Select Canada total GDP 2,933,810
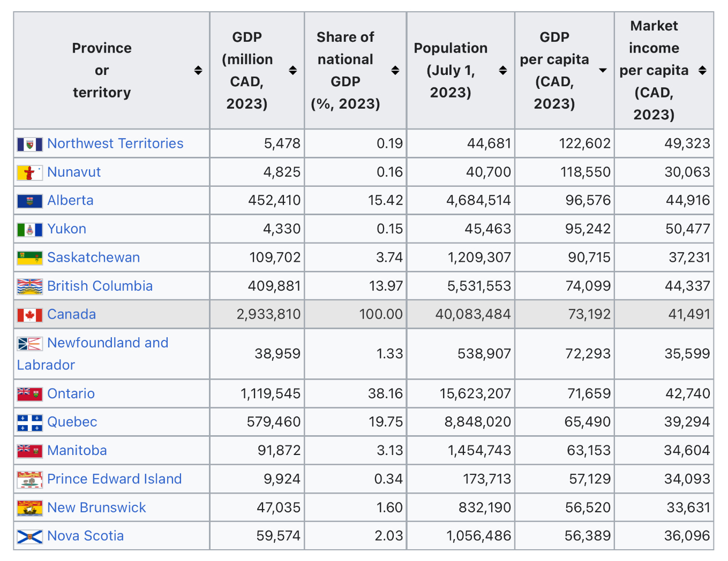 [x=269, y=314]
